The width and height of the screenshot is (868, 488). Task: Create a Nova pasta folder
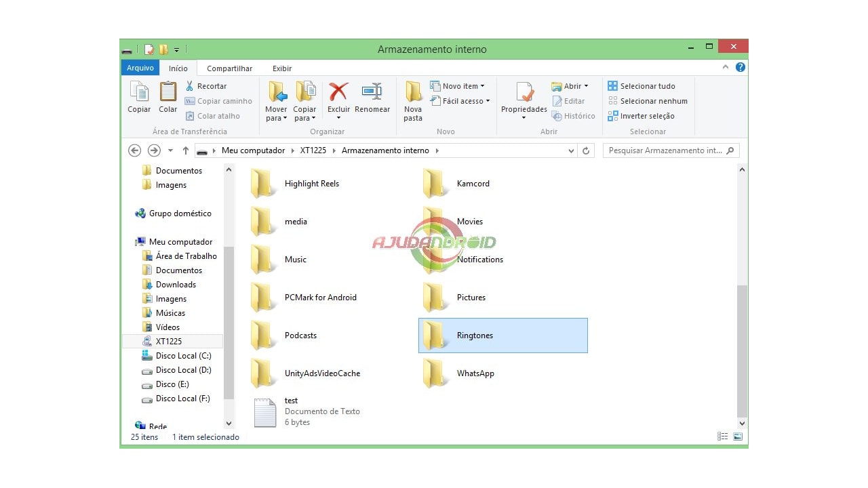pos(413,101)
